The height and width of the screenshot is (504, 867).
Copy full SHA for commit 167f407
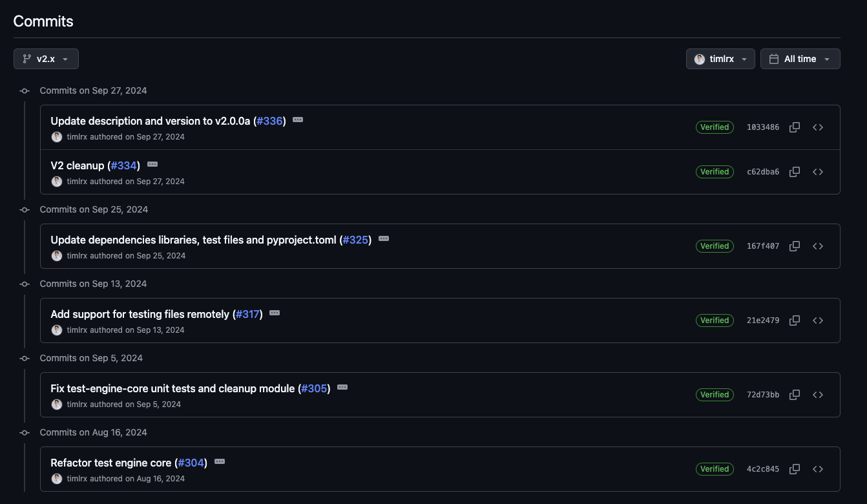[x=795, y=246]
